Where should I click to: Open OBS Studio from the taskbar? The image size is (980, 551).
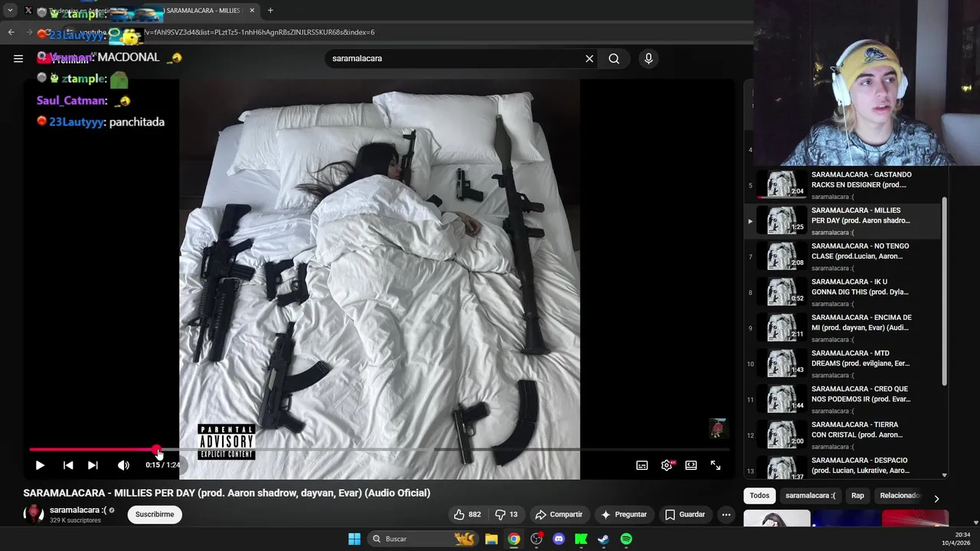click(x=537, y=539)
